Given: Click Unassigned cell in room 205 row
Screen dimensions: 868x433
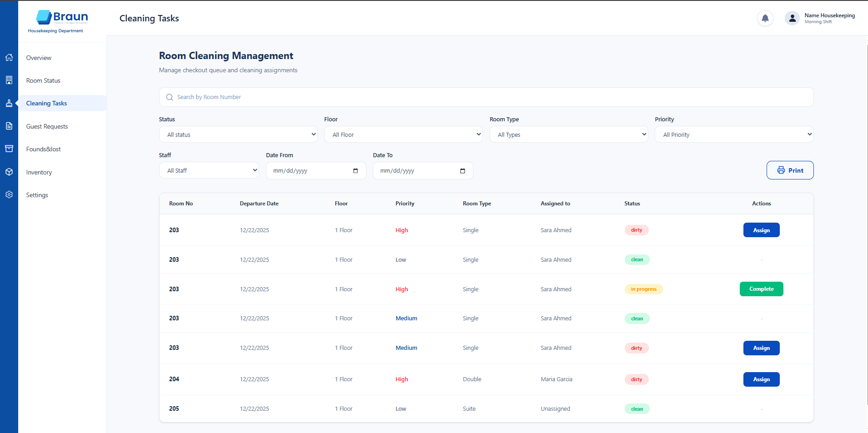Looking at the screenshot, I should point(555,408).
